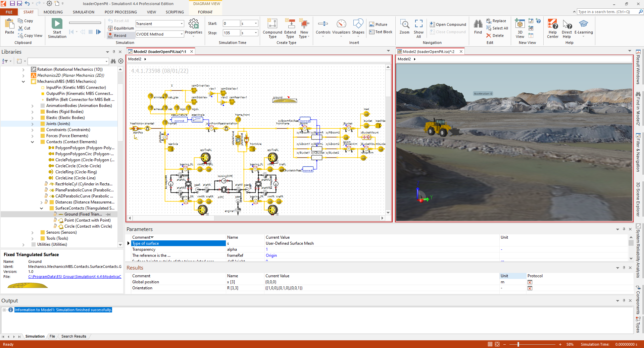Switch to the Search Results output tab
The image size is (644, 348).
[x=73, y=337]
